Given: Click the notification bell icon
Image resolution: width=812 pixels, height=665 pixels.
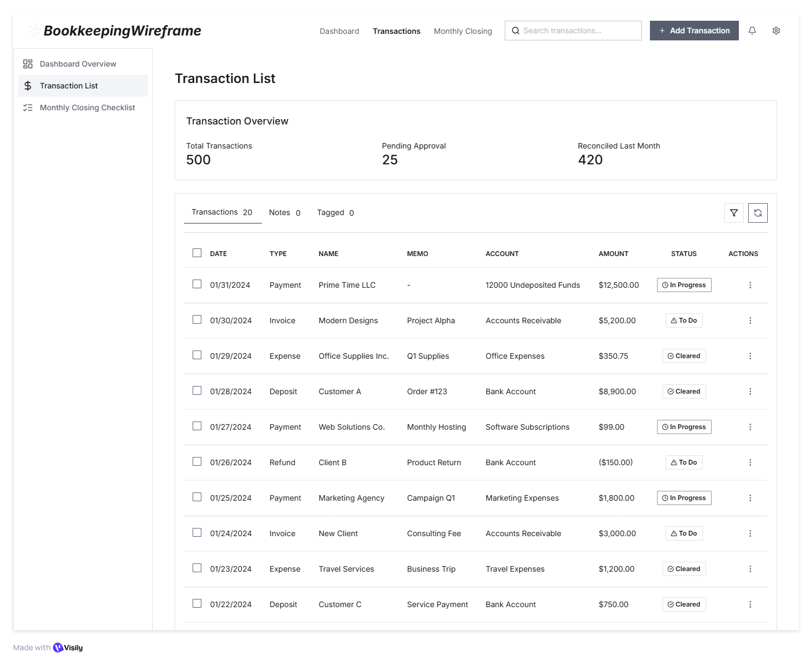Looking at the screenshot, I should [752, 31].
